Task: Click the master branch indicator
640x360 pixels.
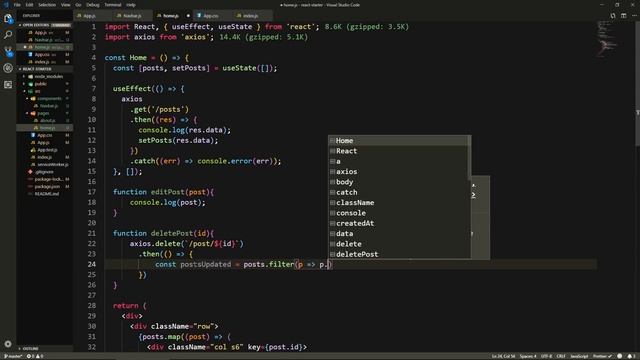Action: (12, 356)
